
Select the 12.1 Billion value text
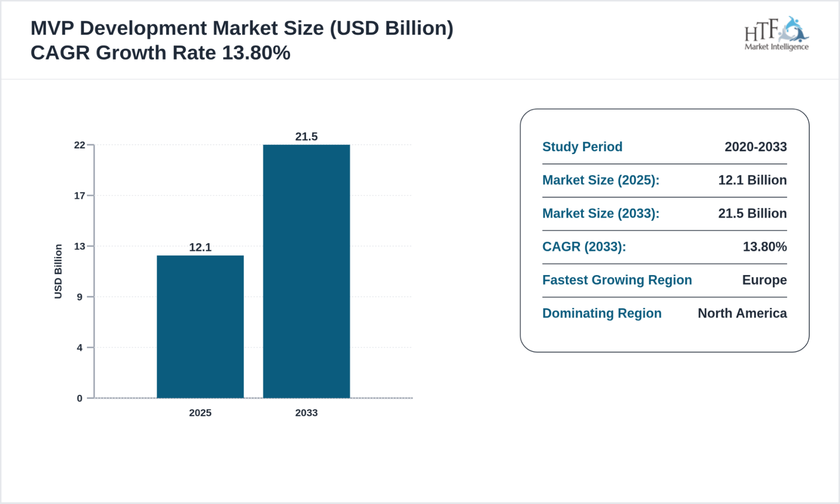point(753,180)
